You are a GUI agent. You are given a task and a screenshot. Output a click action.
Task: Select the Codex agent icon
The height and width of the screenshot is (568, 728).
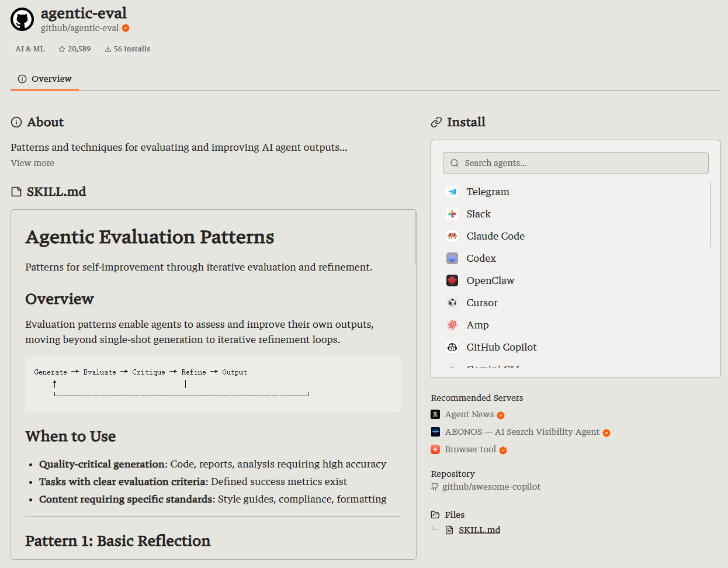[x=452, y=258]
